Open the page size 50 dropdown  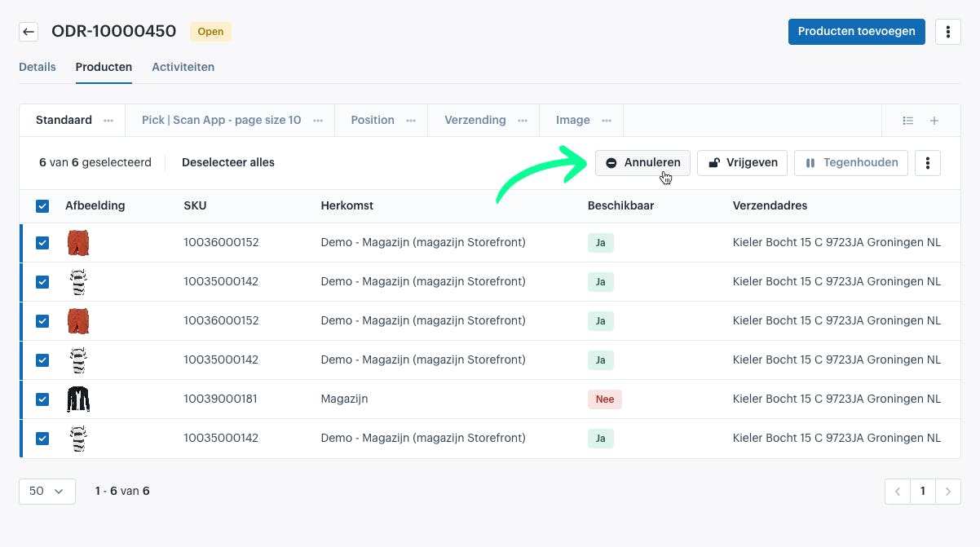click(x=47, y=492)
